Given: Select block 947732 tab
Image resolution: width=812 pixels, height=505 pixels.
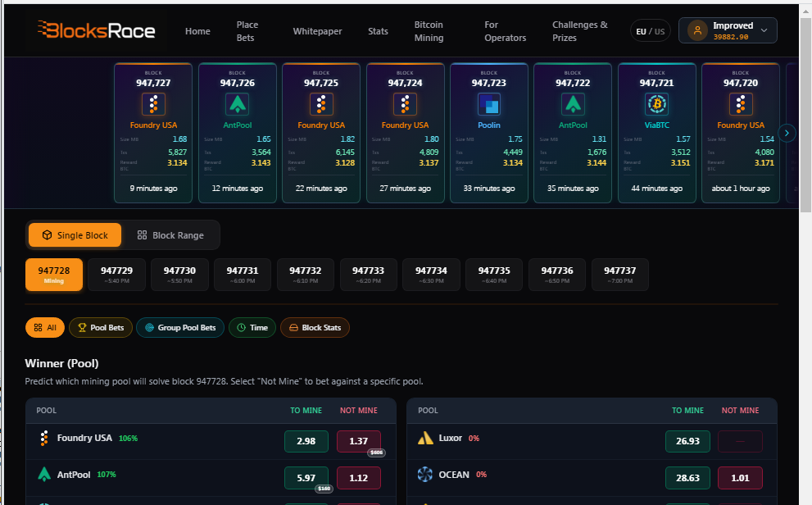Looking at the screenshot, I should 306,275.
